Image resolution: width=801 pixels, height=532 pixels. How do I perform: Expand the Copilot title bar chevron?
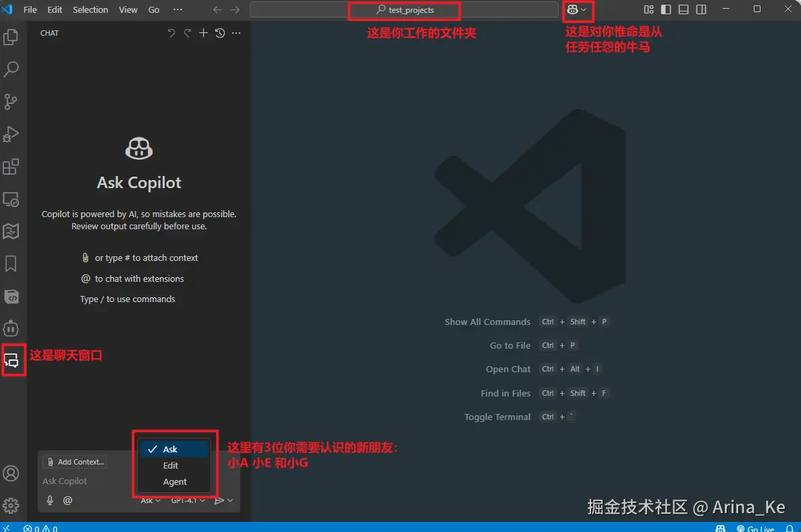click(584, 9)
